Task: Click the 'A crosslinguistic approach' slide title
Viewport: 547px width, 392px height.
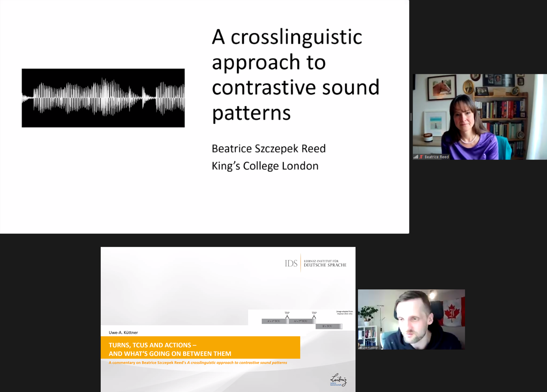Action: (295, 74)
